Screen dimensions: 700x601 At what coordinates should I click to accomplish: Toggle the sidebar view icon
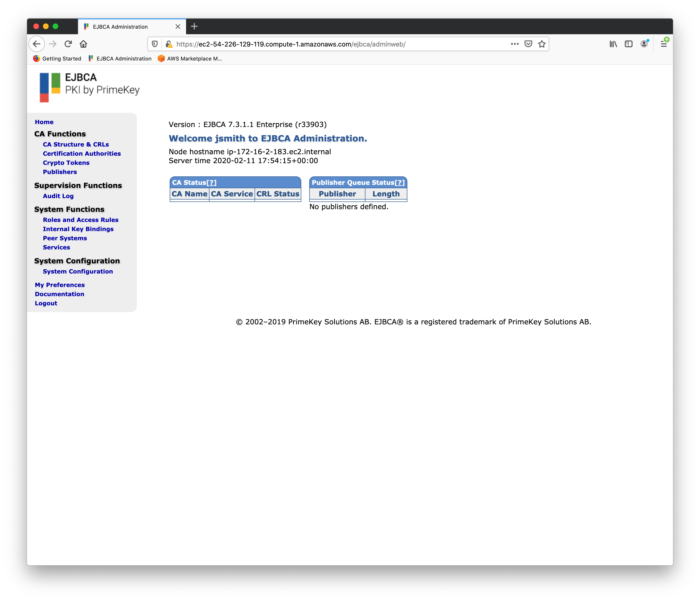point(628,44)
